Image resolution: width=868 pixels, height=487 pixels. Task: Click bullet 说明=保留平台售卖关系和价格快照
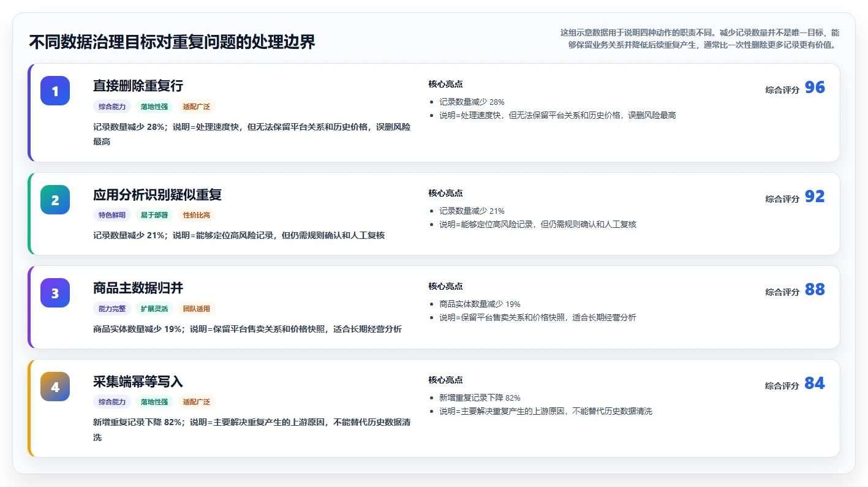click(538, 317)
